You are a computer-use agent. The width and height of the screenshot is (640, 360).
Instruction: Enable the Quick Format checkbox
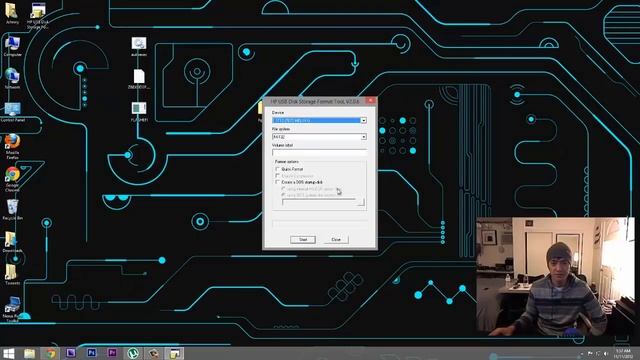(x=278, y=169)
